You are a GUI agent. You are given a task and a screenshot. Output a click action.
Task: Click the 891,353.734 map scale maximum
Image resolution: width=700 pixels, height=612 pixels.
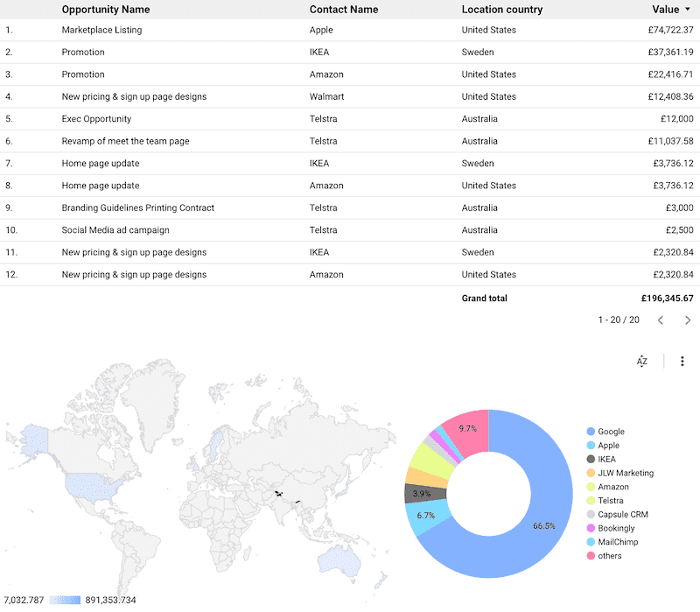(110, 600)
